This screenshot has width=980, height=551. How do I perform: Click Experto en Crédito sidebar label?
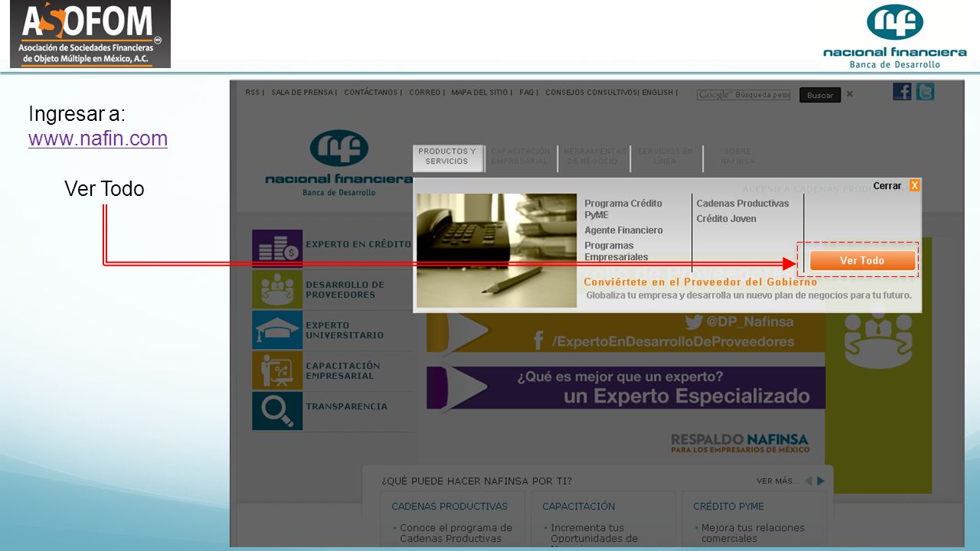pos(358,244)
